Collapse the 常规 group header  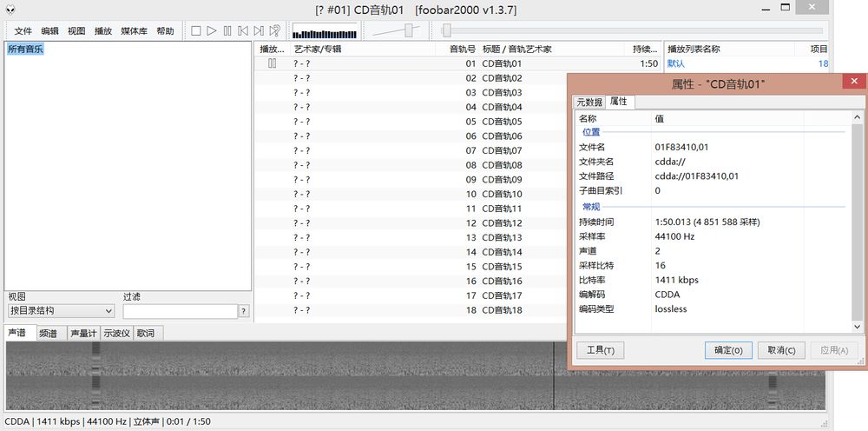[x=591, y=207]
